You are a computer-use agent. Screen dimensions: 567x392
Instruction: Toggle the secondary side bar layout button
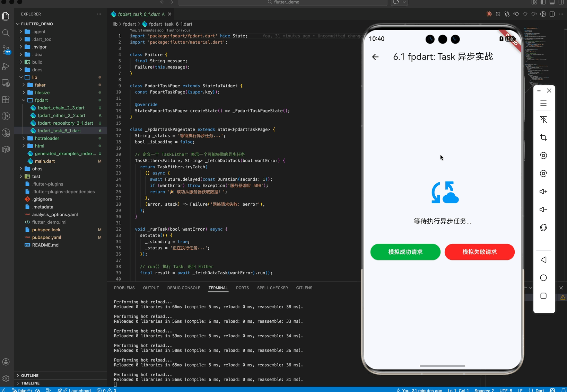pos(561,2)
